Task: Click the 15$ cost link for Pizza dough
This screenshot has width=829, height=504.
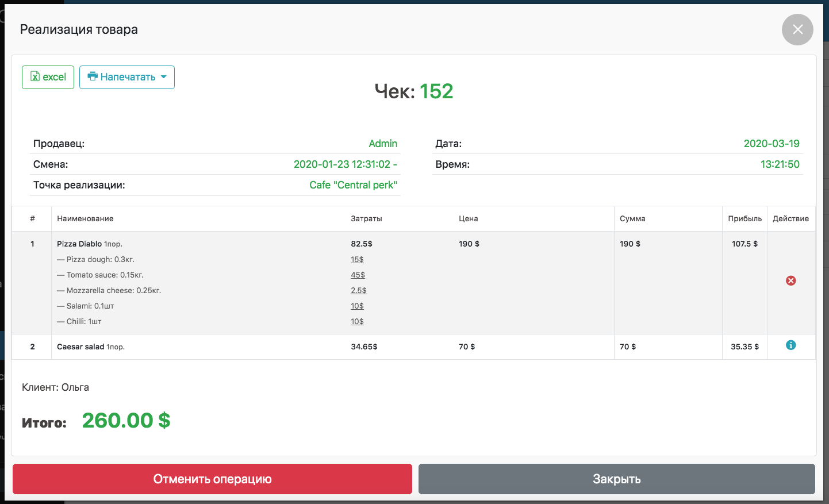Action: click(357, 260)
